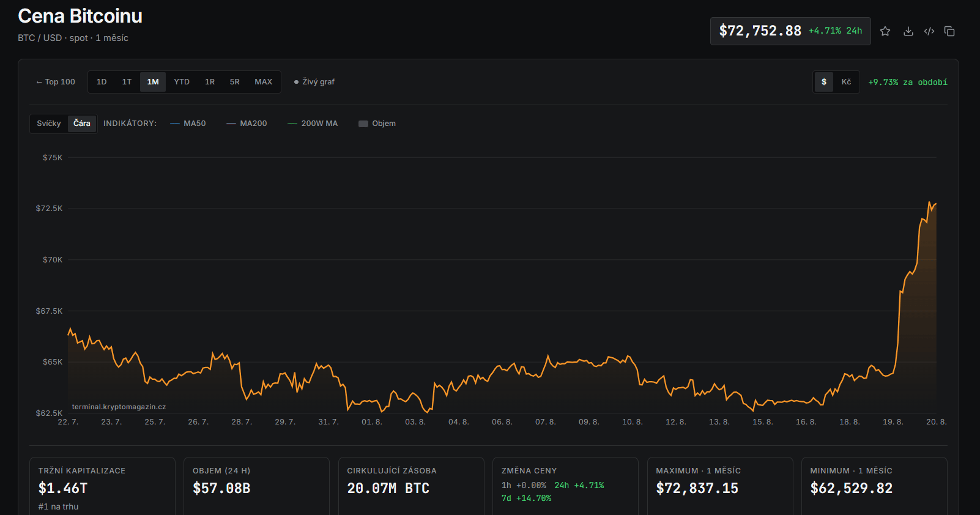Click the Cirkulující zásoba 20.07M BTC value
The width and height of the screenshot is (980, 515).
pos(388,488)
